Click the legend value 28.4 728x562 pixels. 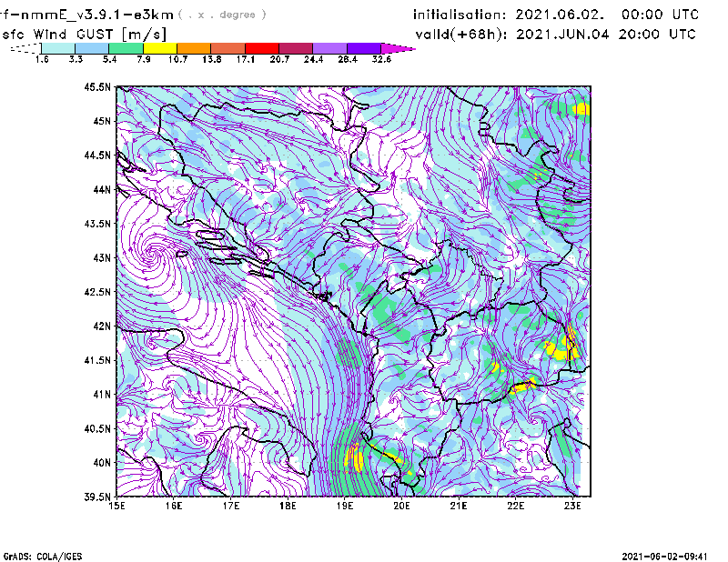348,59
